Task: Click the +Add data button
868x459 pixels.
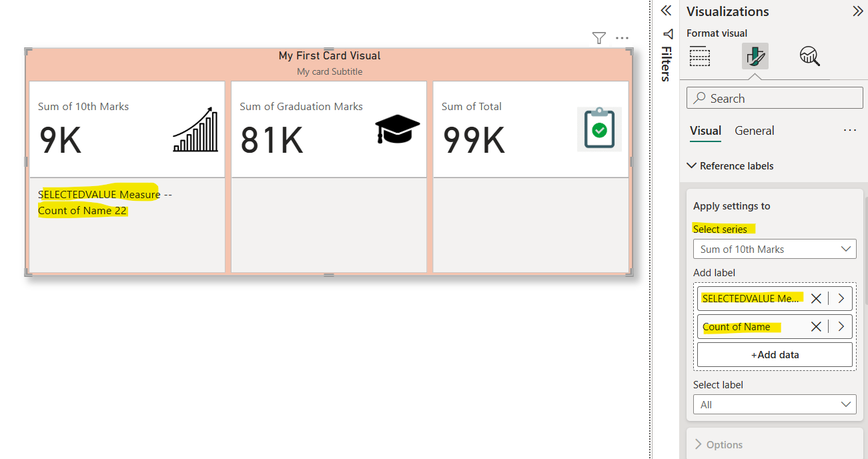Action: (x=775, y=355)
